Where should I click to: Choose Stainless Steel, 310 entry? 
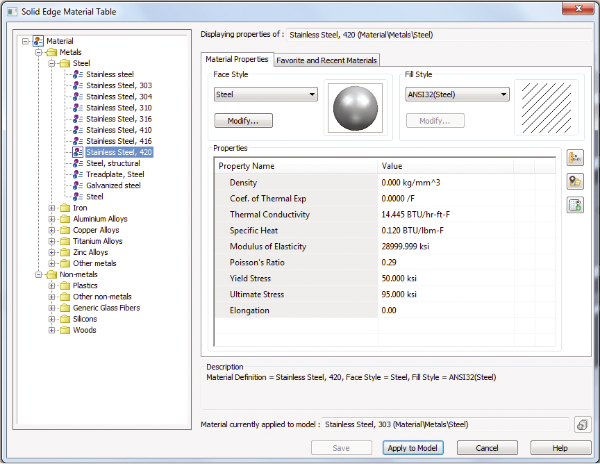coord(119,107)
